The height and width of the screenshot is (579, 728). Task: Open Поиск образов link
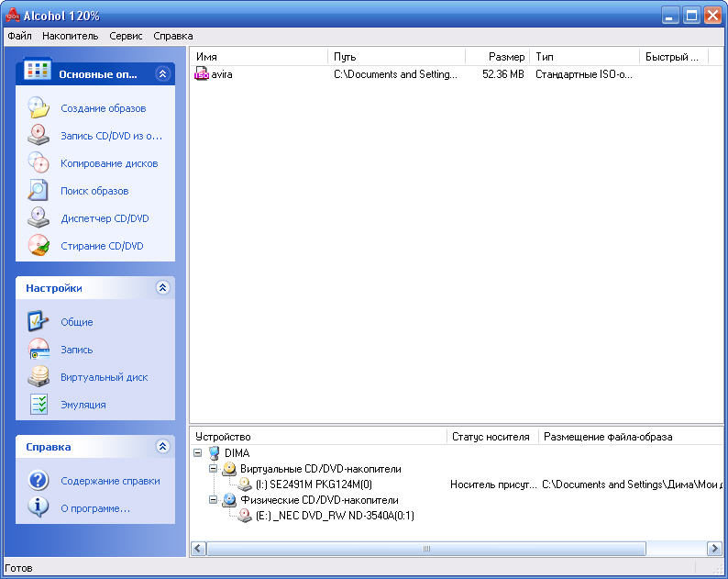tap(94, 191)
